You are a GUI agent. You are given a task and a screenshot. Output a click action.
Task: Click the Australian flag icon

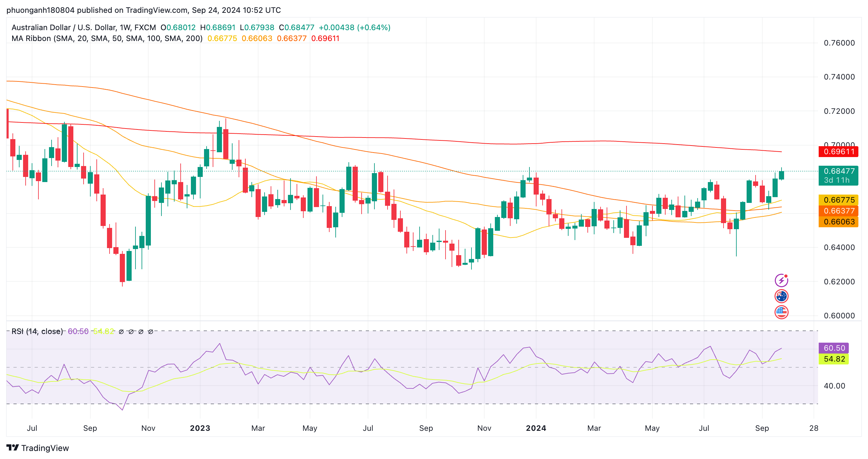(781, 296)
